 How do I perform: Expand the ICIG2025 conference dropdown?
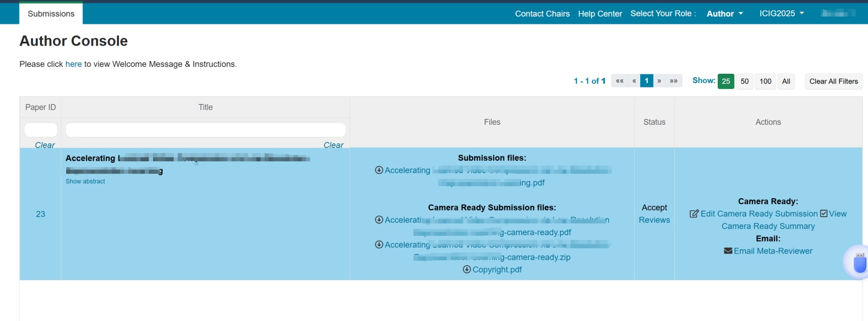(781, 14)
